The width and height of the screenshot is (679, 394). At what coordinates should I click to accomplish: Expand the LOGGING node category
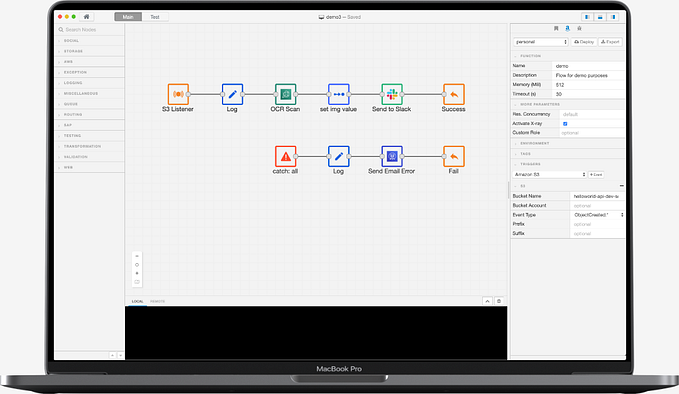point(90,83)
